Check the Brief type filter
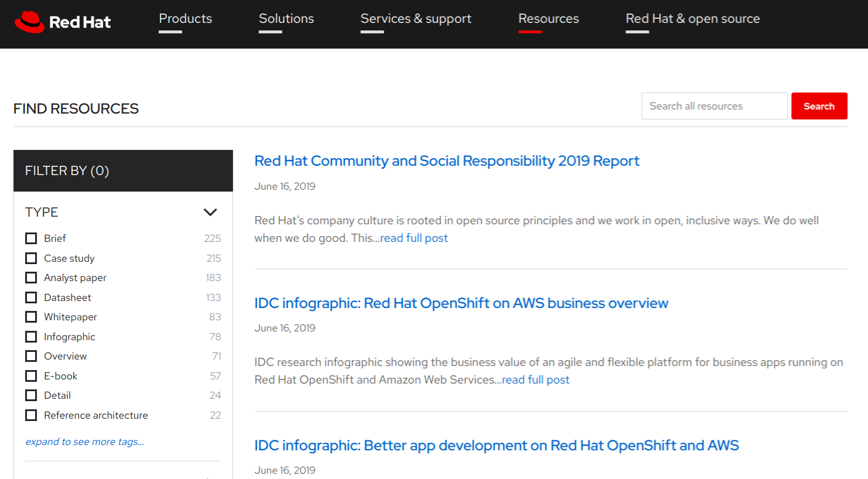 31,238
